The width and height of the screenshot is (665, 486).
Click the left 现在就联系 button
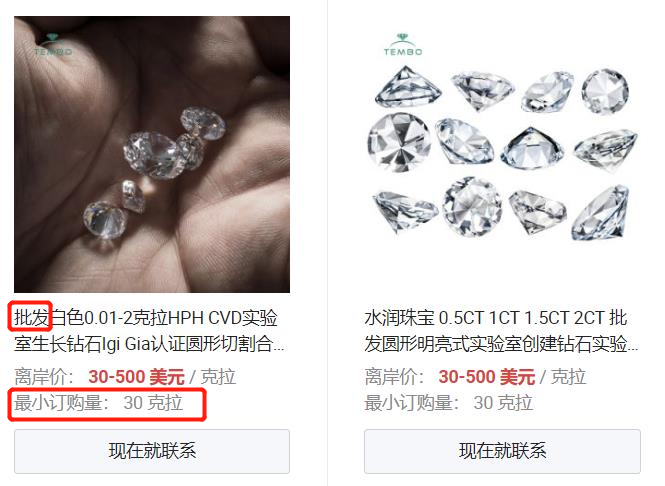[x=152, y=451]
